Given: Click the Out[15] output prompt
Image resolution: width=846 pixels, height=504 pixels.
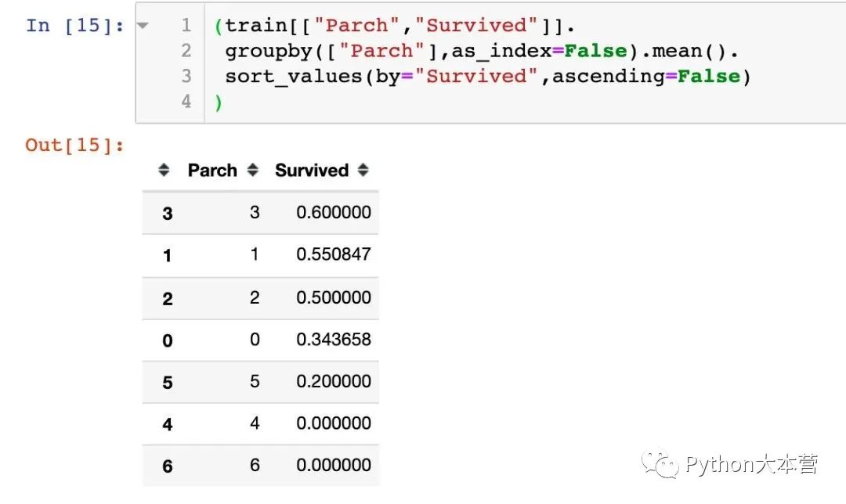Looking at the screenshot, I should tap(74, 145).
